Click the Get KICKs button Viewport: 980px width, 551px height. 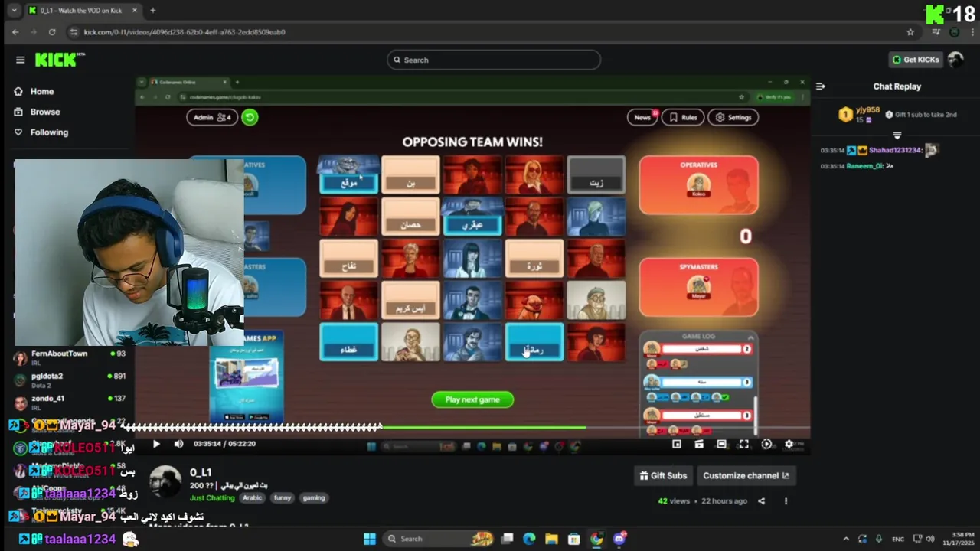915,60
